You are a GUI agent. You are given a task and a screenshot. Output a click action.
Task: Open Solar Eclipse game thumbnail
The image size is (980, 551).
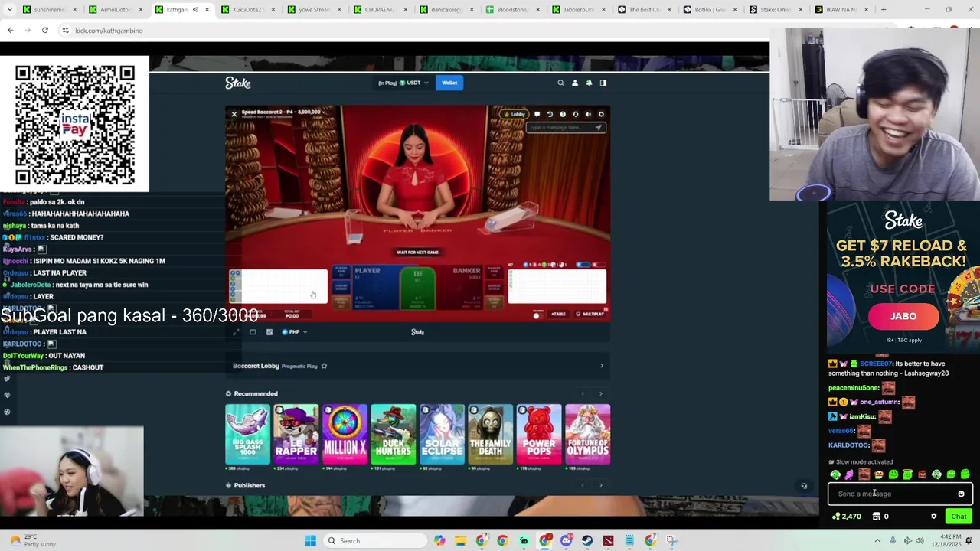[442, 434]
